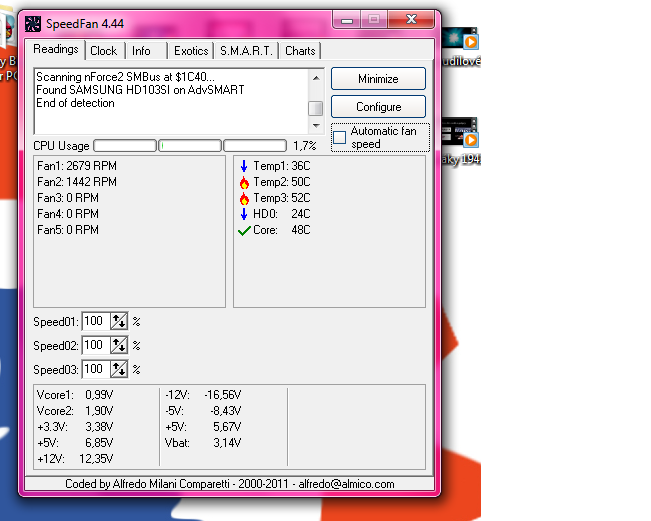
Task: Click the 'Core: 48C' reading
Action: click(x=282, y=230)
